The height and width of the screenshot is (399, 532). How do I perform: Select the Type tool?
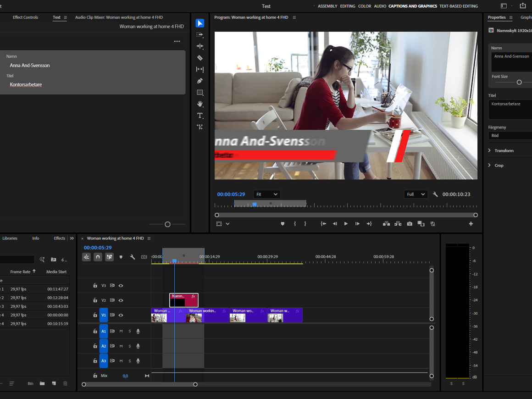click(x=200, y=116)
